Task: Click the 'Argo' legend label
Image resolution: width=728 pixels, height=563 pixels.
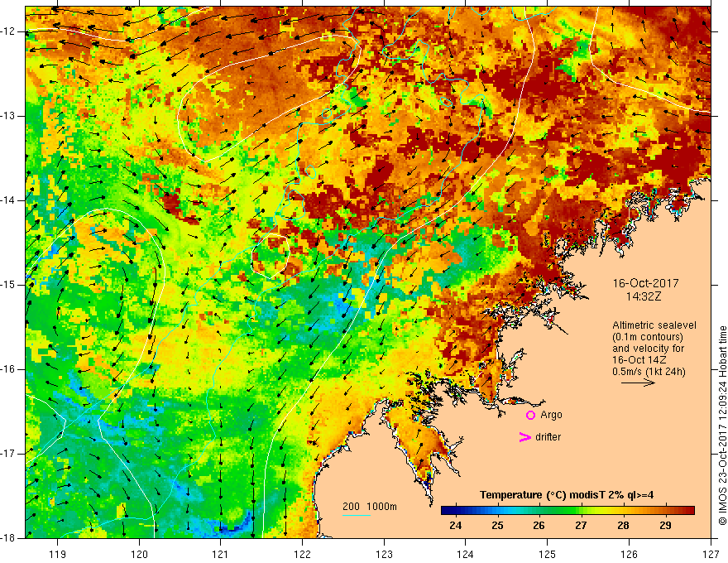Action: 551,415
